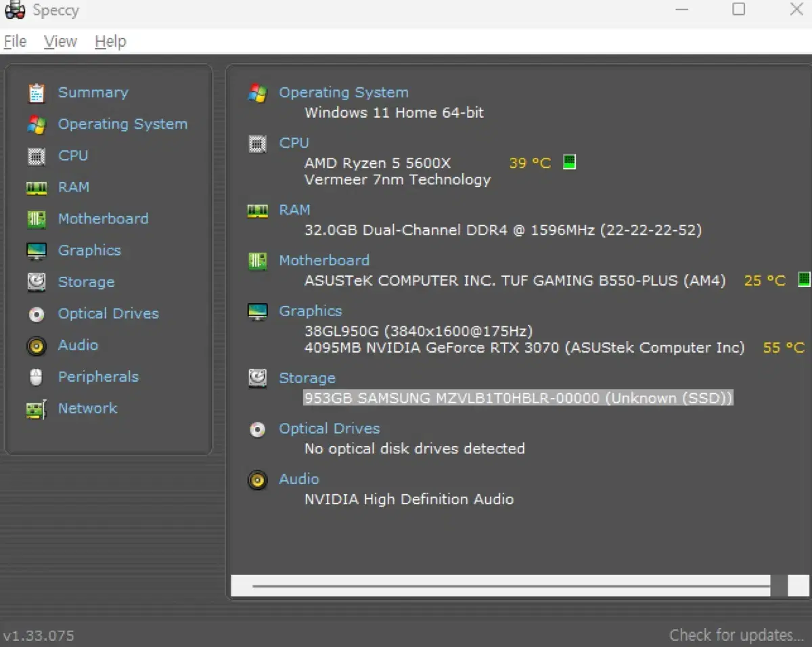The height and width of the screenshot is (647, 812).
Task: Click the green motherboard temperature indicator icon
Action: pyautogui.click(x=804, y=279)
